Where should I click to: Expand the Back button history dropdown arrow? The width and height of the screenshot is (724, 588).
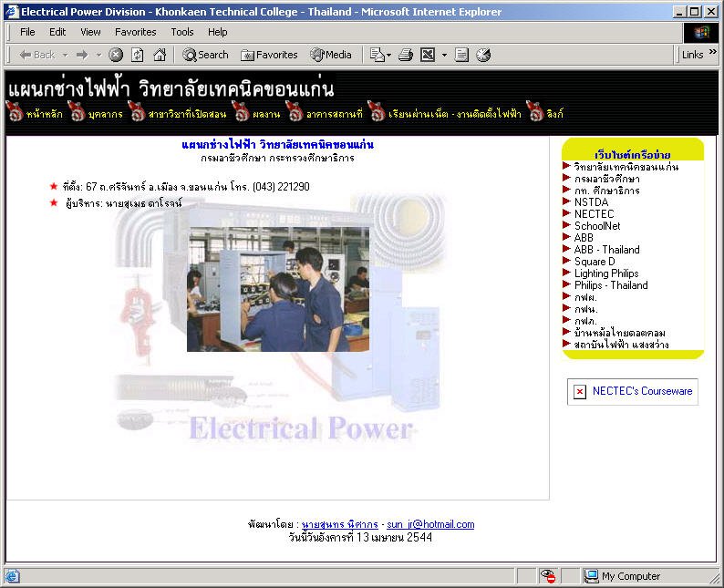tap(66, 55)
